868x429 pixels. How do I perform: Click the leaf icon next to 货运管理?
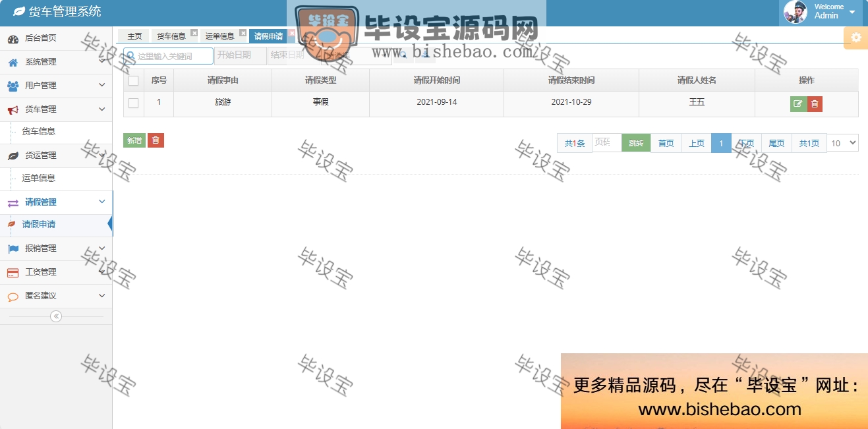click(x=13, y=156)
